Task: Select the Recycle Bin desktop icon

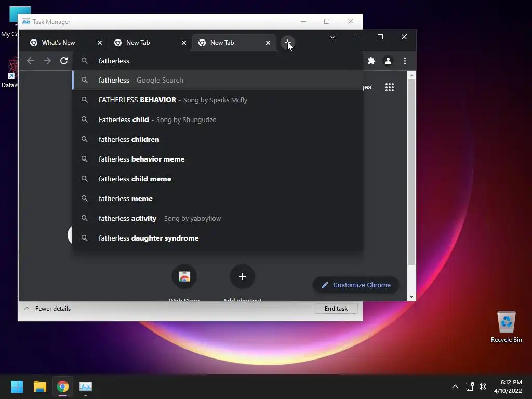Action: (506, 327)
